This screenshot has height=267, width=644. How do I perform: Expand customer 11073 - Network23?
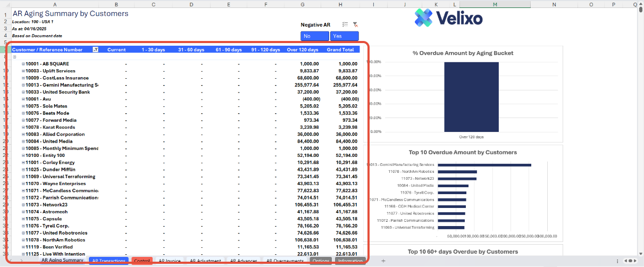point(23,205)
